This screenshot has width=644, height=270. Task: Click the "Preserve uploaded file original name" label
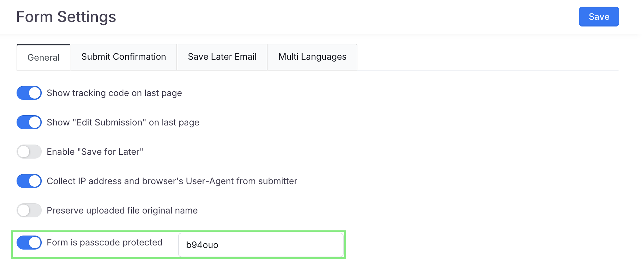[x=122, y=210]
